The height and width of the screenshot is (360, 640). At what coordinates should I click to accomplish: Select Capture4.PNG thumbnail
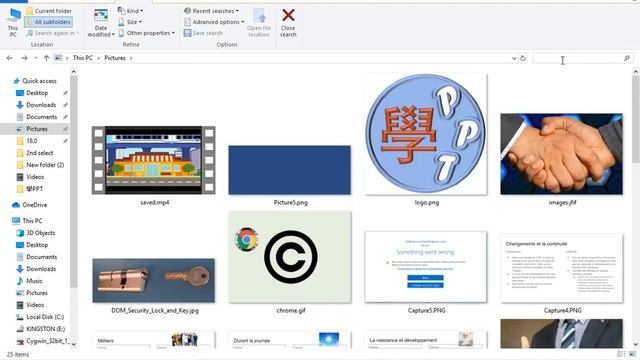point(562,268)
